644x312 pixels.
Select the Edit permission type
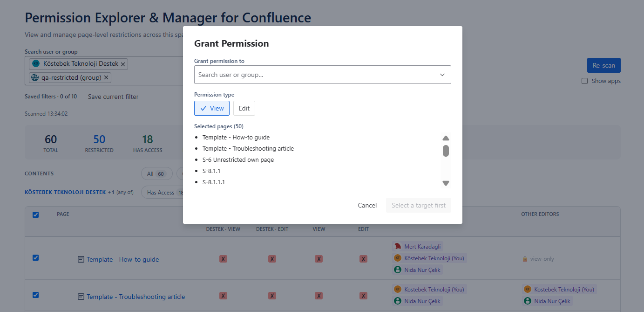click(x=244, y=108)
